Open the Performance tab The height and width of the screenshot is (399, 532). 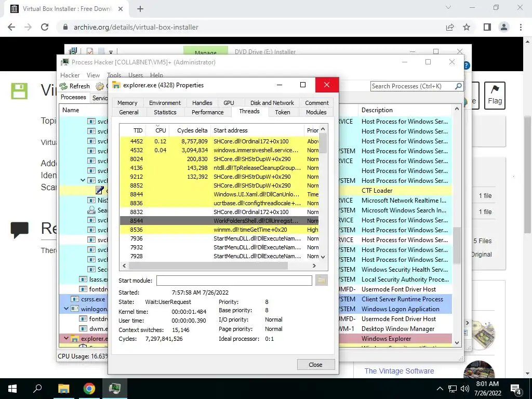pos(207,112)
